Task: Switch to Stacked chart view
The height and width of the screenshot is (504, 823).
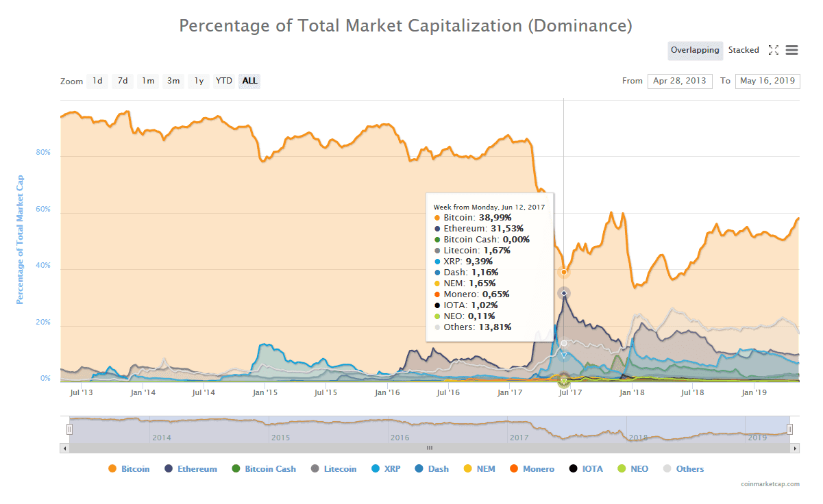Action: coord(744,50)
